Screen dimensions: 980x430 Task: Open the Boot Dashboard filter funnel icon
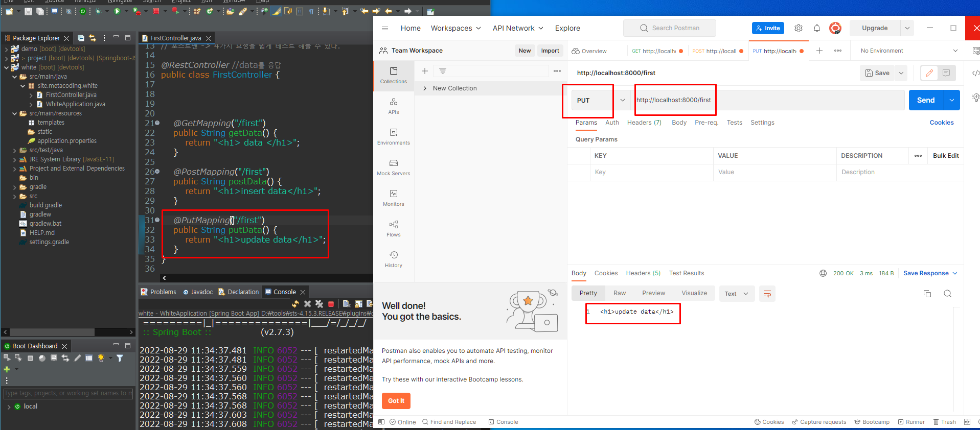[120, 358]
